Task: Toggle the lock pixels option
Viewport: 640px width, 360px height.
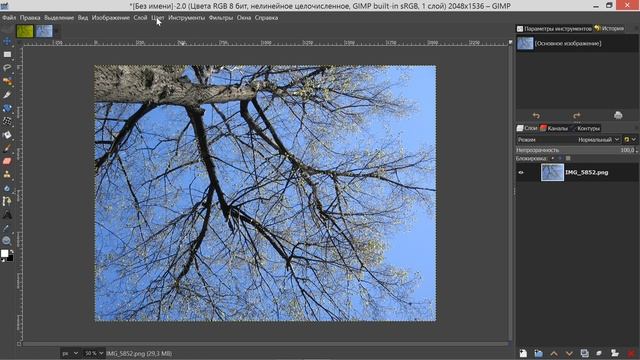Action: click(x=553, y=158)
